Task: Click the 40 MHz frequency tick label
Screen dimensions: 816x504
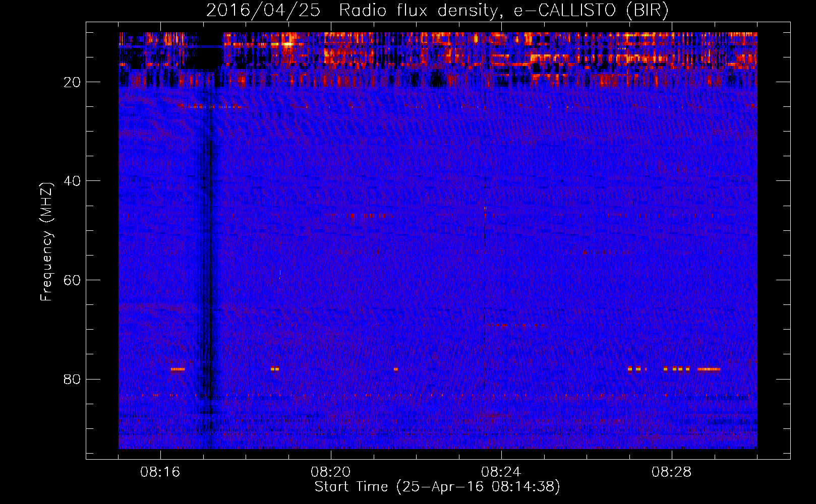Action: (72, 181)
